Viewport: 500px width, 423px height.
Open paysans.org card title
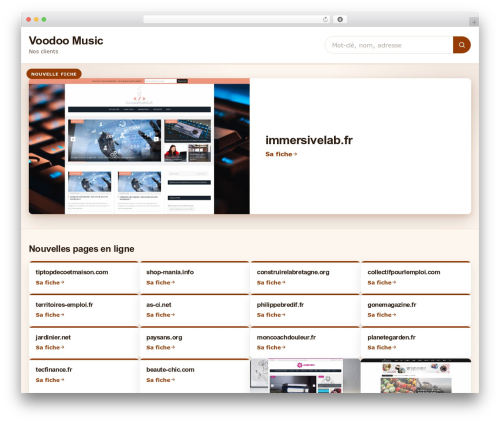[x=164, y=337]
